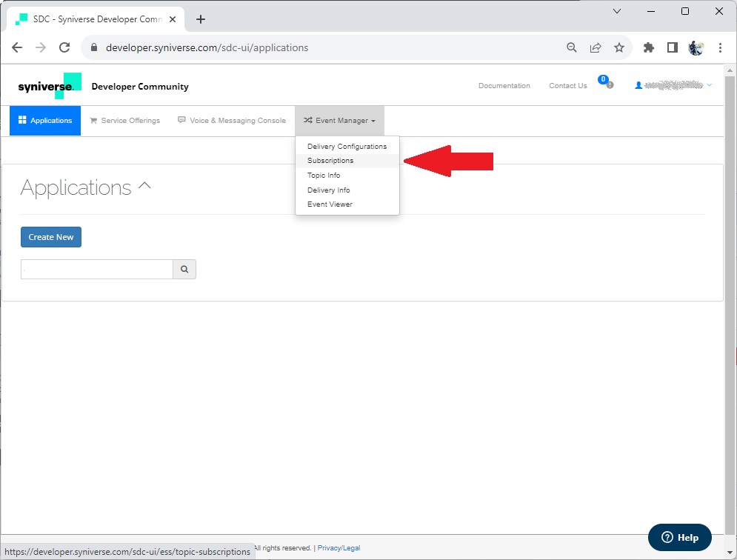This screenshot has width=737, height=560.
Task: Open the Chrome three-dot menu
Action: pyautogui.click(x=720, y=47)
